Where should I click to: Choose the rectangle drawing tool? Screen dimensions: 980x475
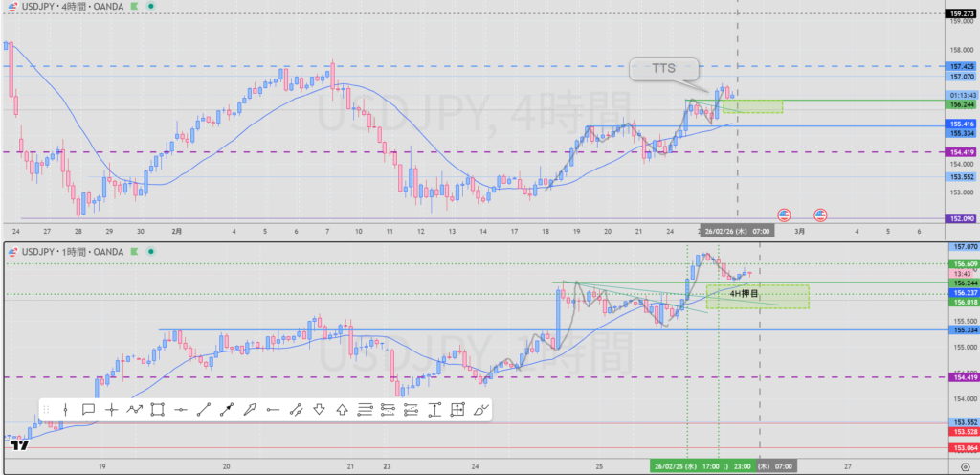[x=158, y=410]
